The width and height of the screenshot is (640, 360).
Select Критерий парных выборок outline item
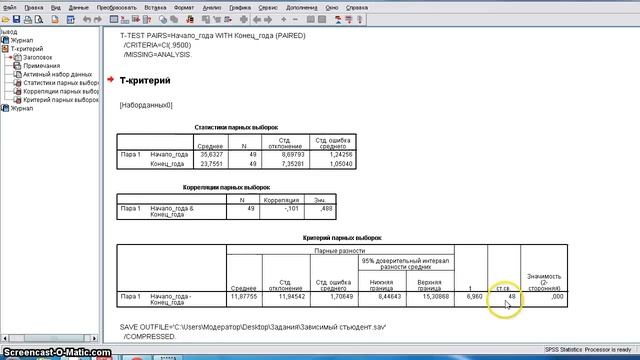(61, 100)
